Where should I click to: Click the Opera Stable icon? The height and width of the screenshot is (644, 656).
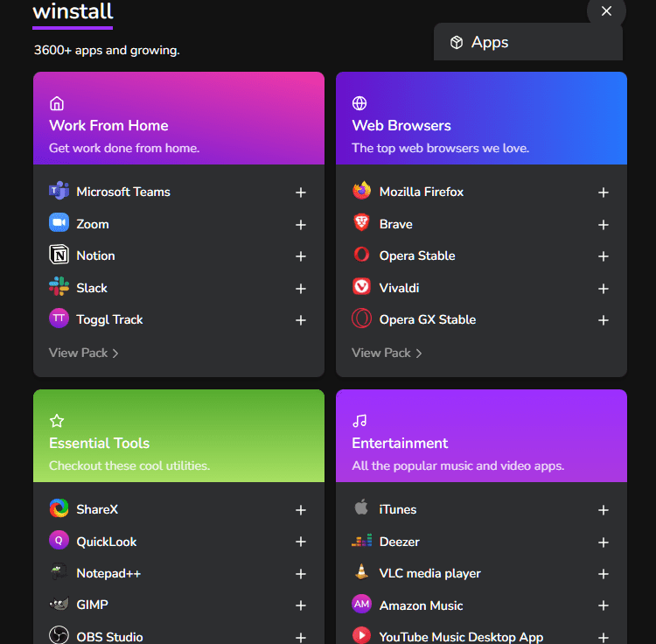click(361, 255)
